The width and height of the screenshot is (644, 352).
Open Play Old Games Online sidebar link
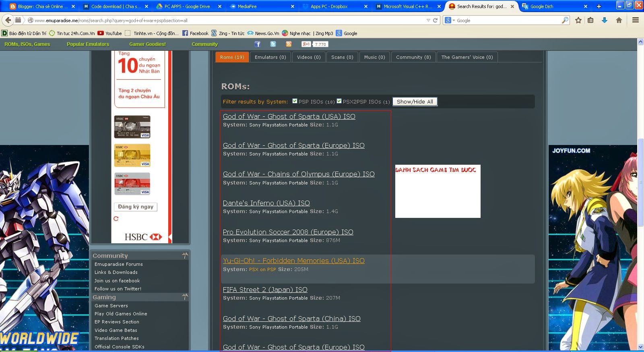[x=121, y=314]
